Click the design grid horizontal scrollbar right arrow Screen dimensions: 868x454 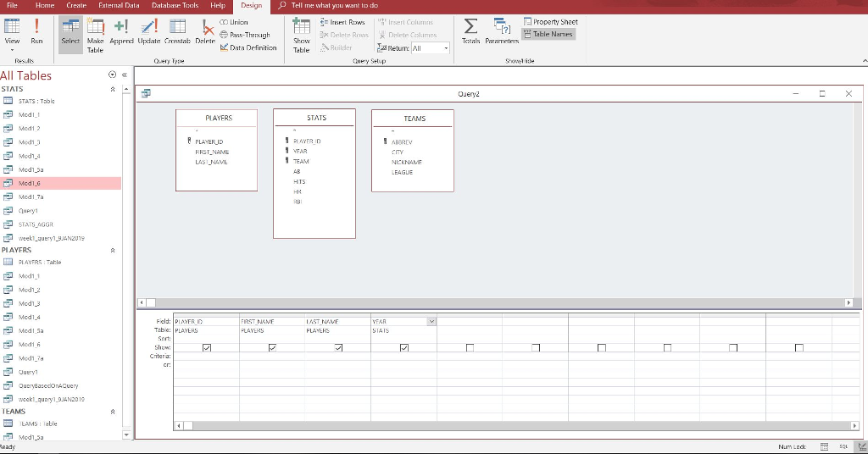point(854,425)
